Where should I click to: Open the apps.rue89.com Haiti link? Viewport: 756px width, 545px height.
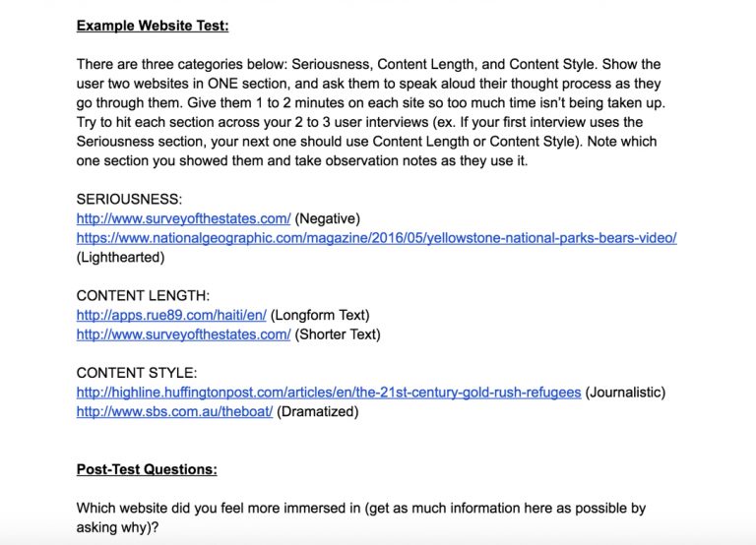click(171, 315)
